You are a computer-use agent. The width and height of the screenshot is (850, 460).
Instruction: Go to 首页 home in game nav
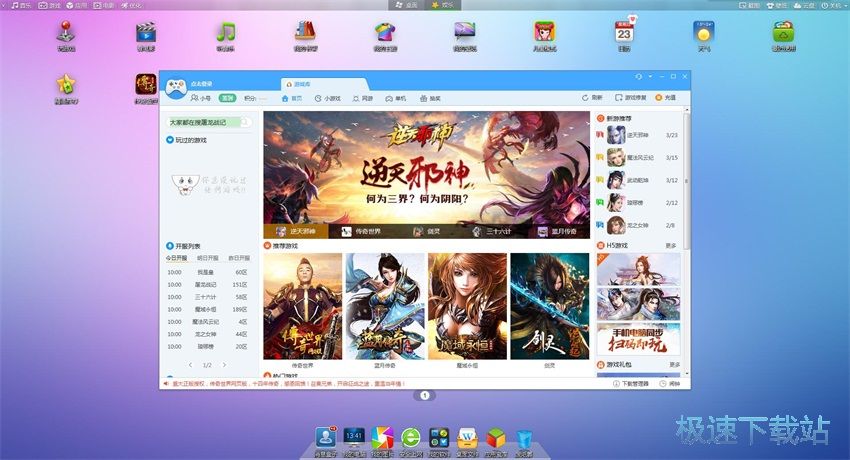point(292,99)
